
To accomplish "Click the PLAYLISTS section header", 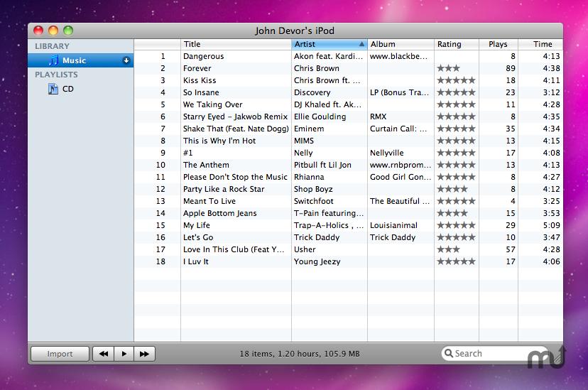I will 56,75.
